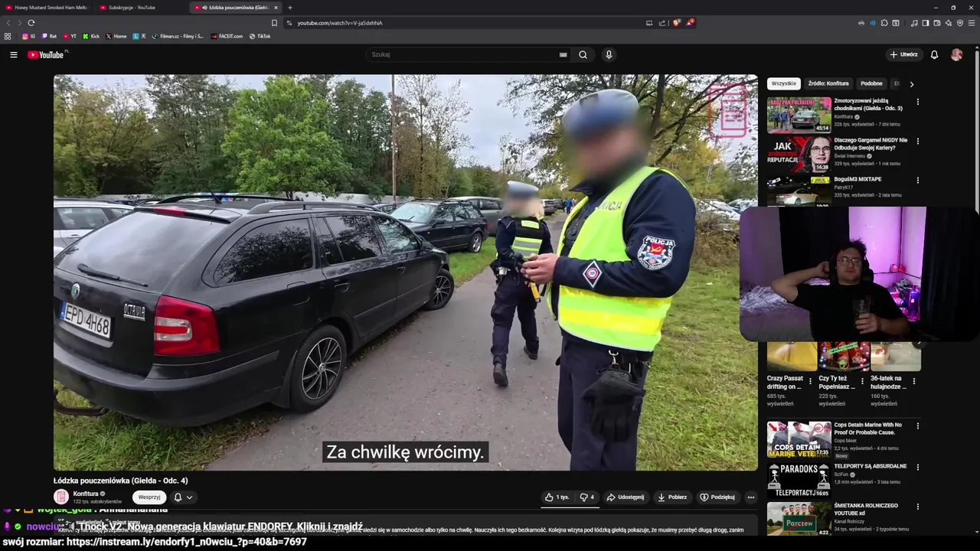
Task: Like the video with thumbs up
Action: click(557, 497)
